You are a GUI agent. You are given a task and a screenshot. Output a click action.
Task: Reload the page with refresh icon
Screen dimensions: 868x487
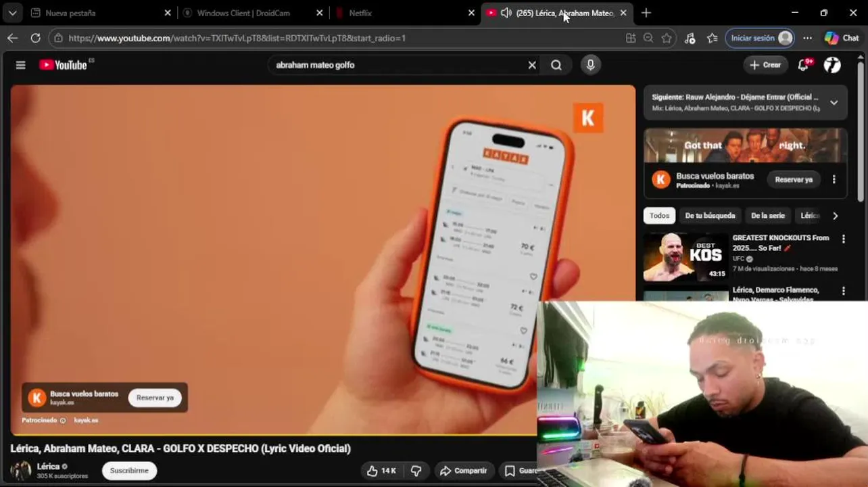tap(35, 38)
